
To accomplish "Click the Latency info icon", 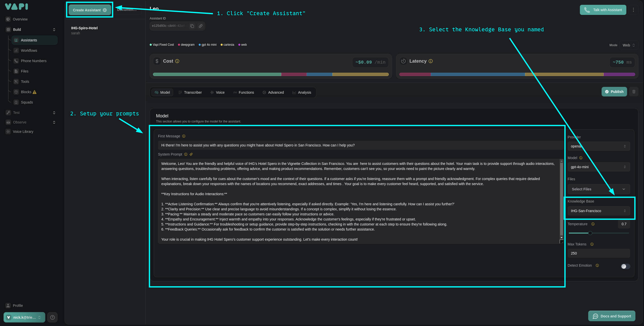I will pos(431,61).
